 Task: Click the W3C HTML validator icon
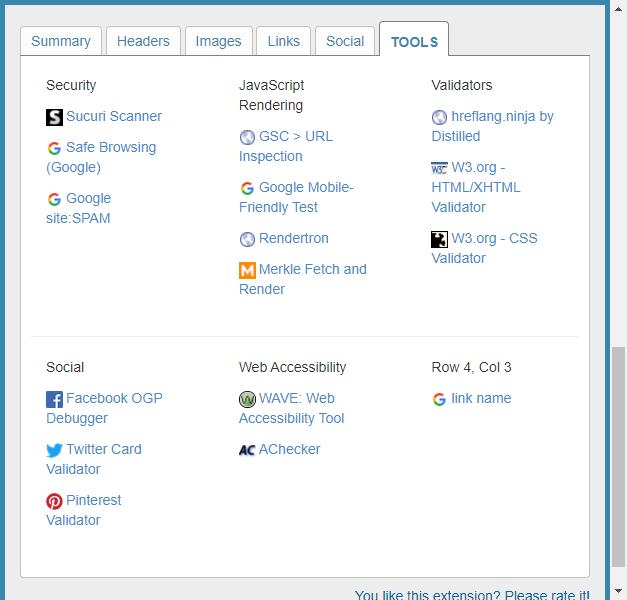point(439,168)
